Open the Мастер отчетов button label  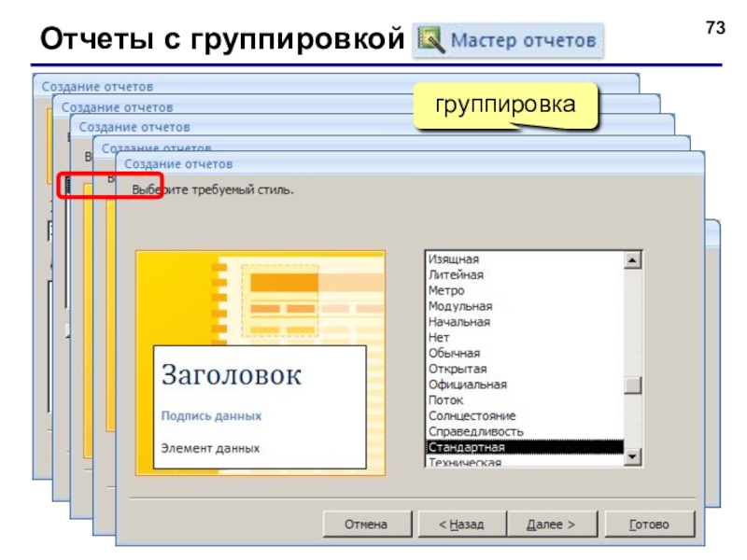(523, 40)
